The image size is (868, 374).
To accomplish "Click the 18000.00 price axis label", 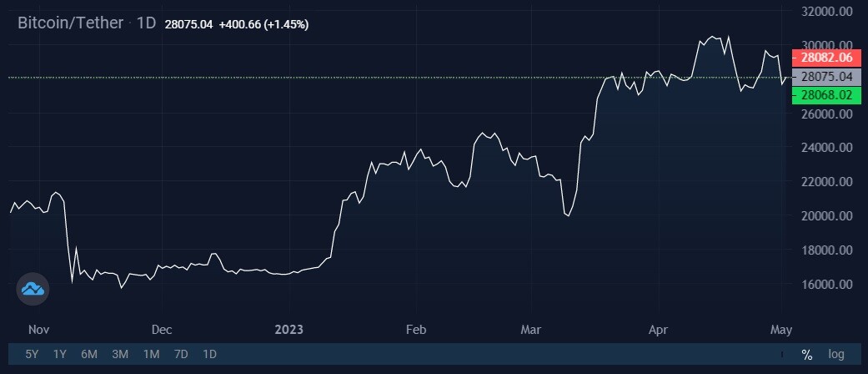I will 826,250.
